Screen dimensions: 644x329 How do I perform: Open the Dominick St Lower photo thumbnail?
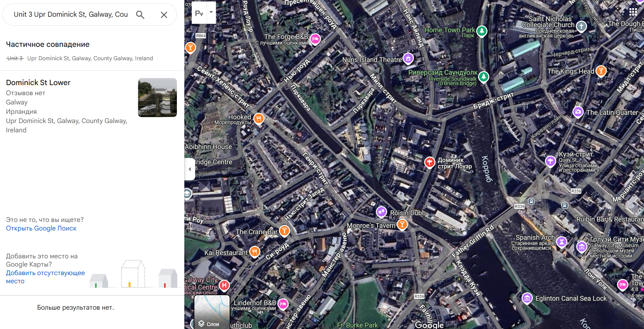pyautogui.click(x=157, y=97)
